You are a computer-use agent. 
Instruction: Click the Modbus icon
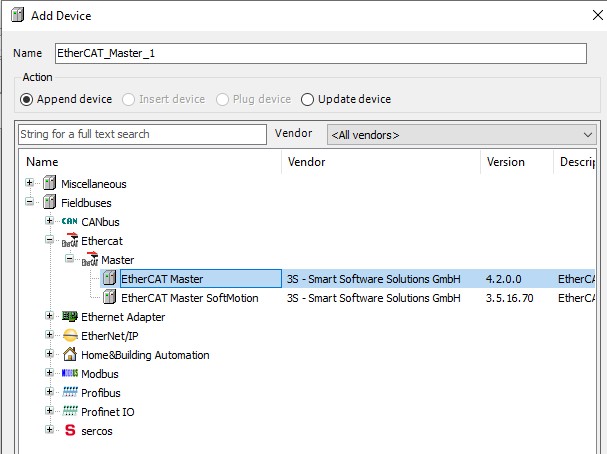(69, 374)
